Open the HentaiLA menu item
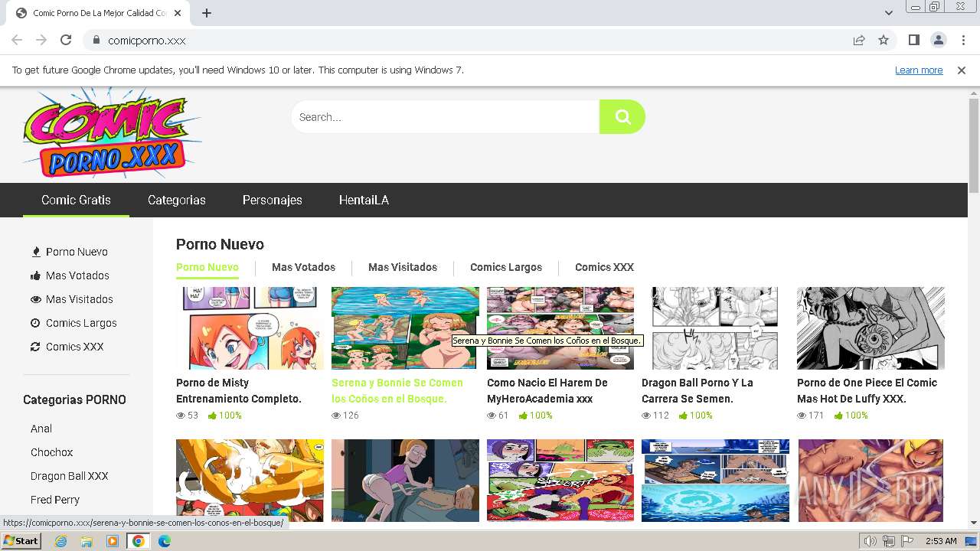Image resolution: width=980 pixels, height=551 pixels. pyautogui.click(x=364, y=200)
